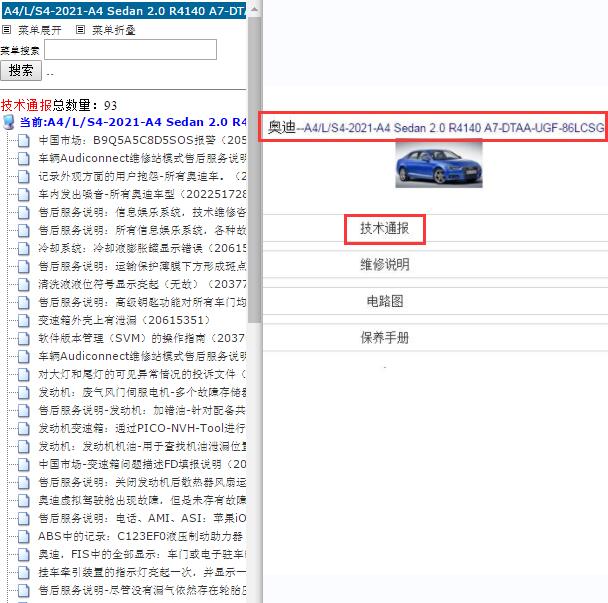Click the 技术通报总数量: 93 count label
Screen dimensions: 608x603
point(59,105)
